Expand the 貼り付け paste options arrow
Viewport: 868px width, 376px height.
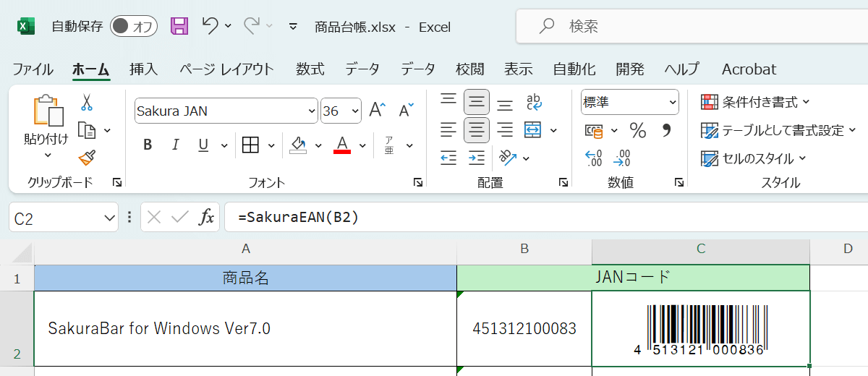coord(48,155)
